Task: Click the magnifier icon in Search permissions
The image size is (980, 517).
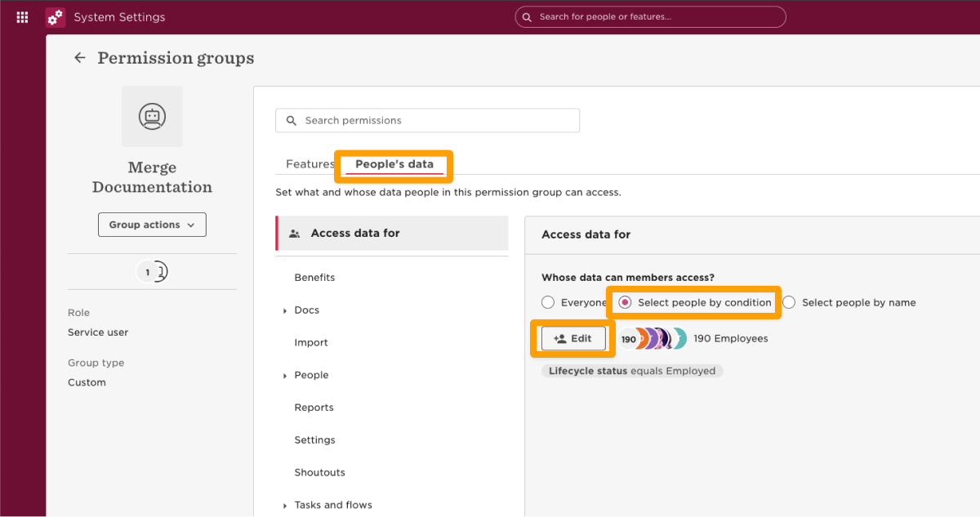Action: click(x=292, y=121)
